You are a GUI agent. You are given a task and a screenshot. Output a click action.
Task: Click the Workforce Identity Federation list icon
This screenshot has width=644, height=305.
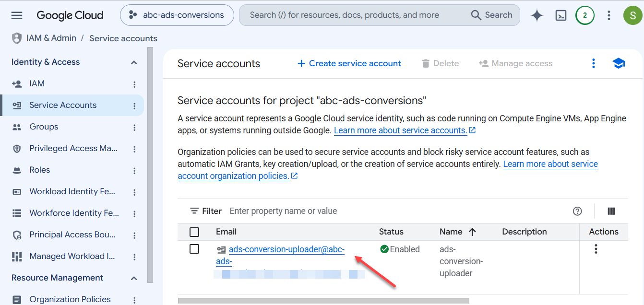[x=17, y=213]
